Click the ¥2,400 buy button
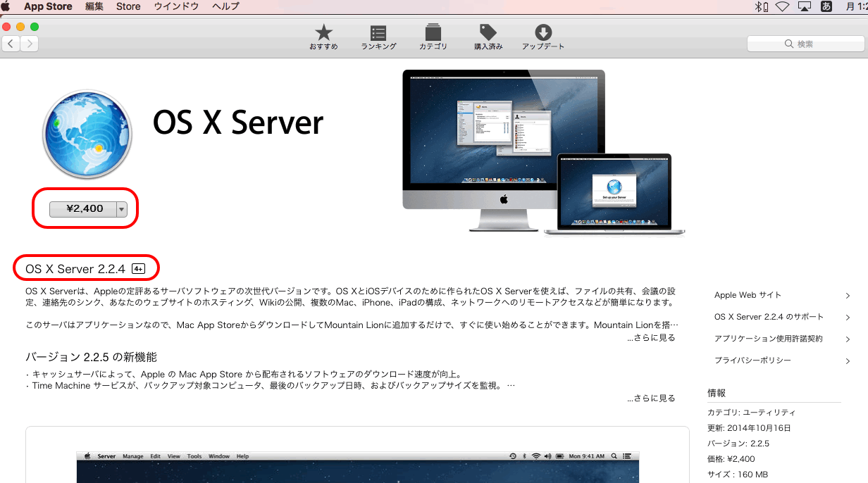Image resolution: width=868 pixels, height=483 pixels. (x=83, y=209)
